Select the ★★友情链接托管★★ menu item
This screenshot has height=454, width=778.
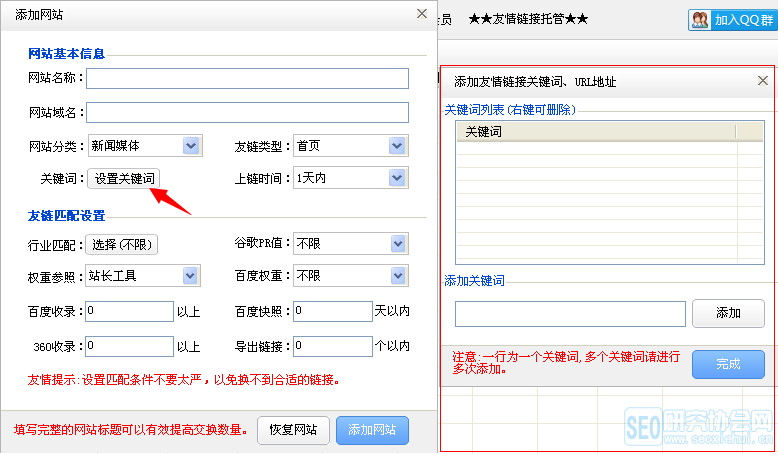pos(528,19)
